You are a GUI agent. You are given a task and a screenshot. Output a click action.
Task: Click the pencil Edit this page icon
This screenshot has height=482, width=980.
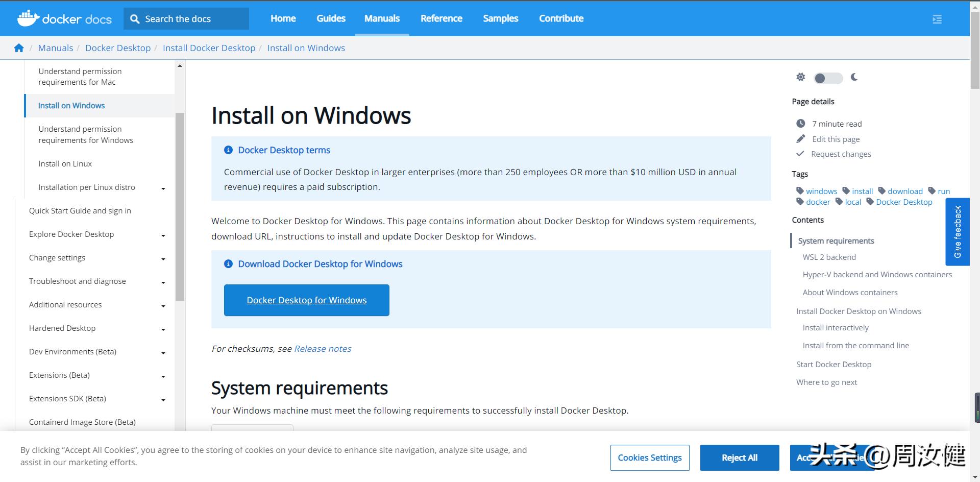tap(801, 139)
